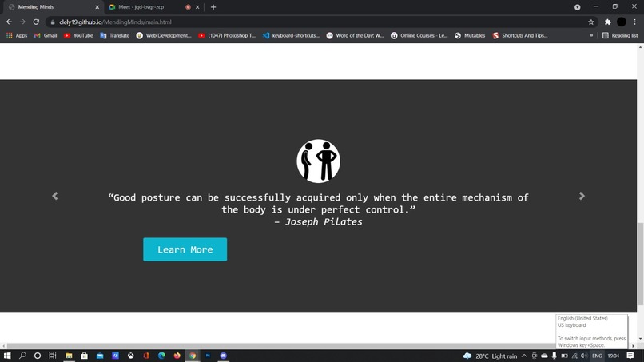Open Cortana from the taskbar
Viewport: 644px width, 362px height.
coord(38,356)
